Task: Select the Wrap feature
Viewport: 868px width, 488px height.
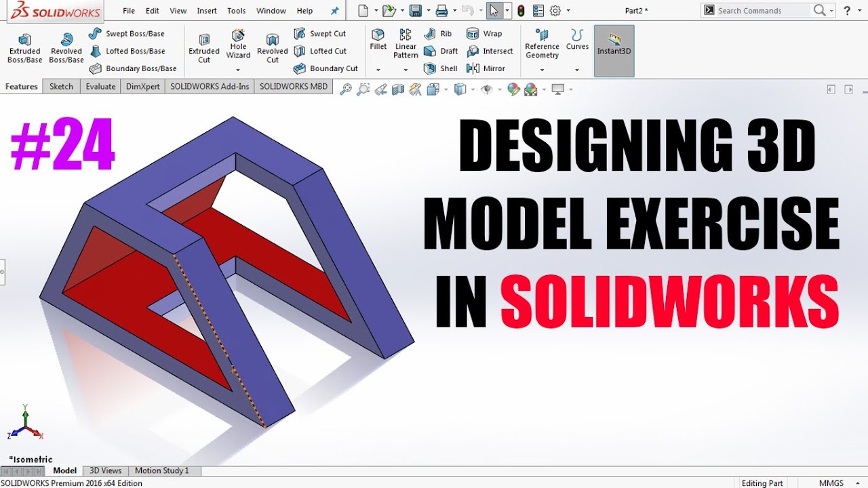Action: (x=484, y=33)
